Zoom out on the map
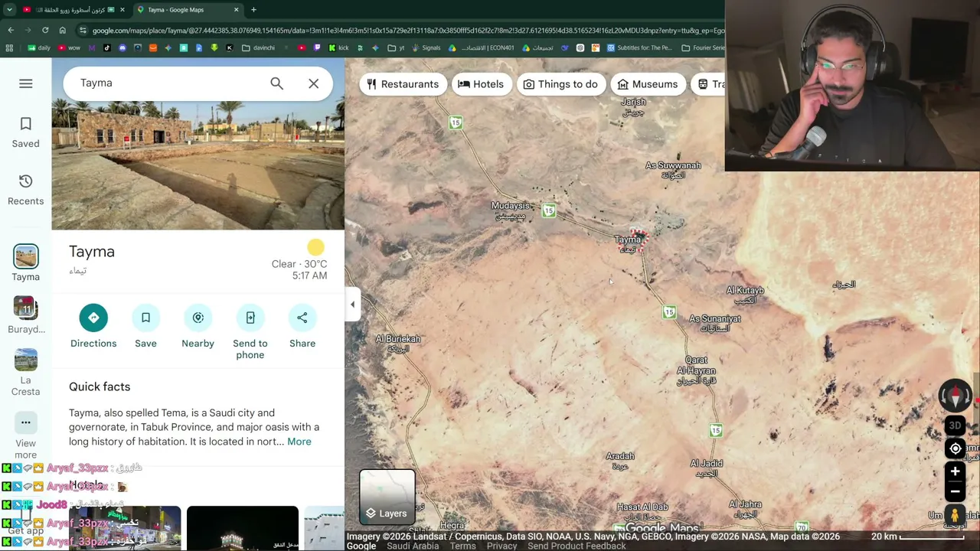This screenshot has width=980, height=551. (955, 491)
